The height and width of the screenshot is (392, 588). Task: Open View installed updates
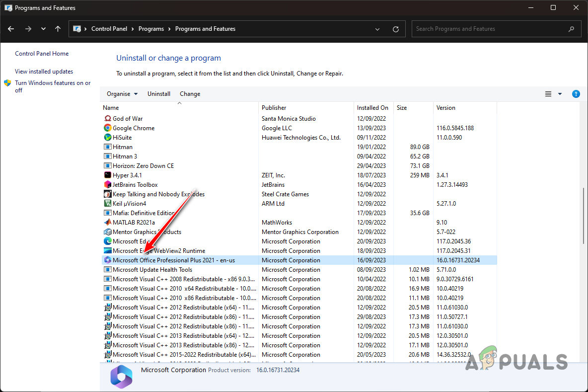pos(44,71)
